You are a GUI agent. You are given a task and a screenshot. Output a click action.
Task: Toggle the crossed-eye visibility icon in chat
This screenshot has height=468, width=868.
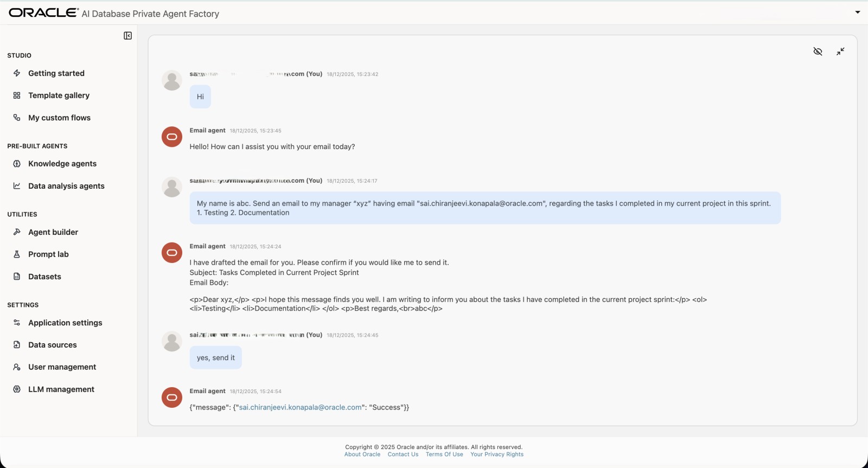coord(818,52)
